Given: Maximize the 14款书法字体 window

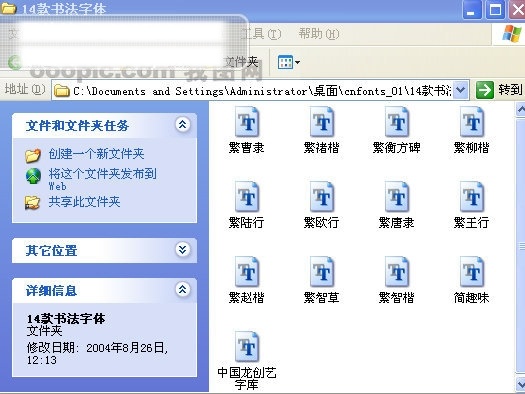Looking at the screenshot, I should 496,9.
